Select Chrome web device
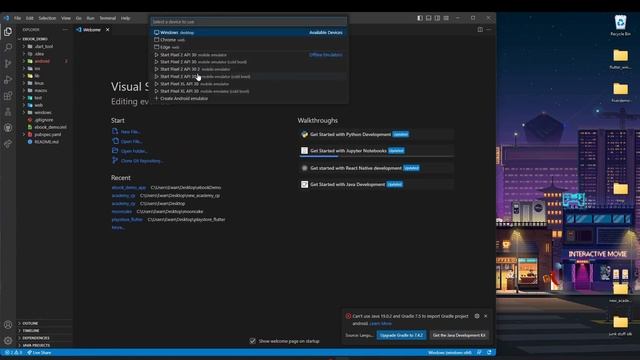 [249, 40]
